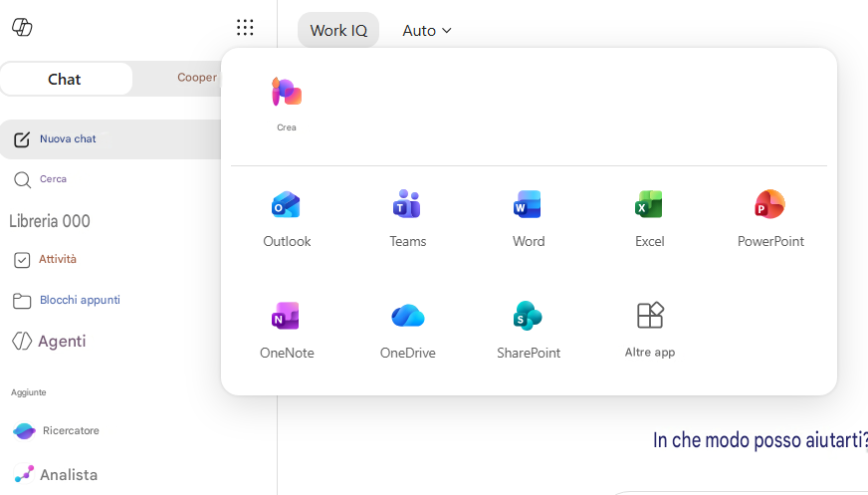Image resolution: width=868 pixels, height=495 pixels.
Task: Select Analista label in sidebar
Action: pos(69,474)
